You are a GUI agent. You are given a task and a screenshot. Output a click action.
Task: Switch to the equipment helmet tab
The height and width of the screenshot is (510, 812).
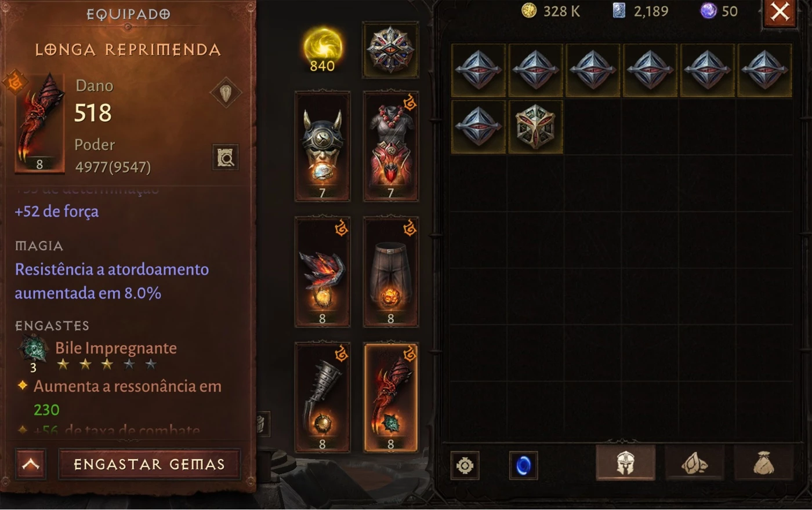point(625,462)
